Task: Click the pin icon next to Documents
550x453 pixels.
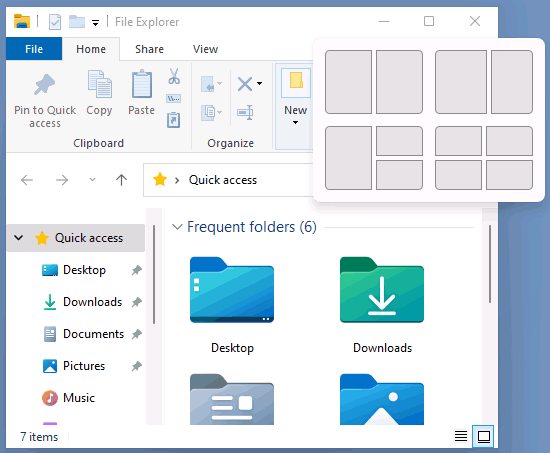Action: click(x=136, y=334)
